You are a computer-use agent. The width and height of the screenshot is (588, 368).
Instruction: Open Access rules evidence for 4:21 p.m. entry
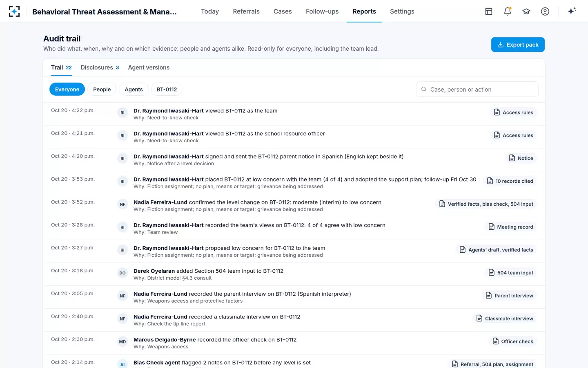[513, 135]
